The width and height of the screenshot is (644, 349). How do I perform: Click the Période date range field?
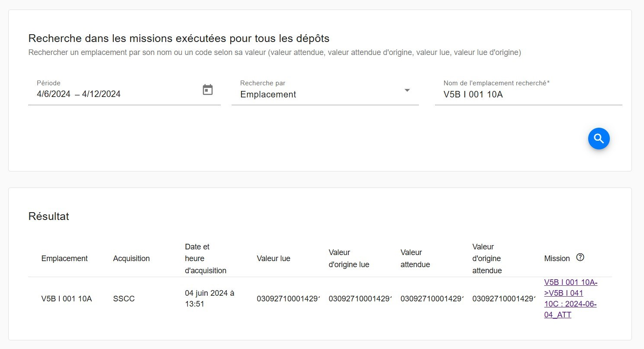(113, 94)
